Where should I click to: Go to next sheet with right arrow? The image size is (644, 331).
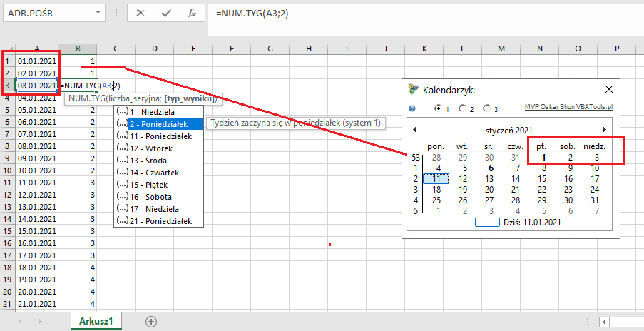coord(40,321)
